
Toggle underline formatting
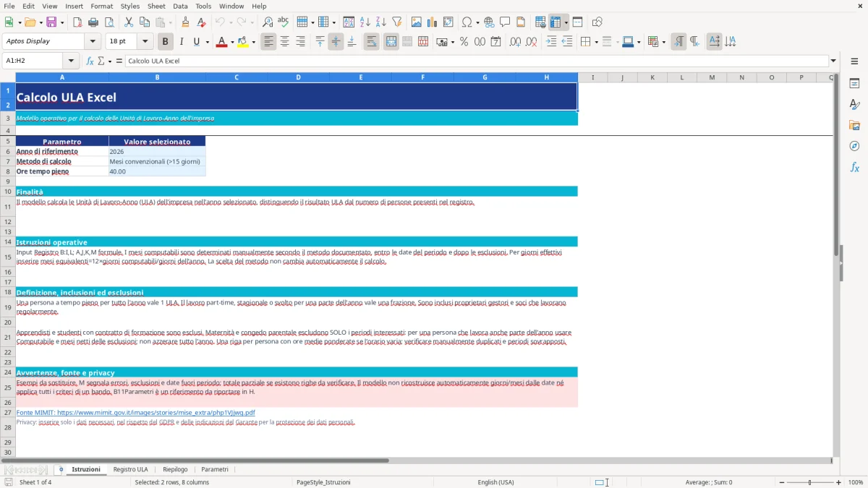pos(197,42)
